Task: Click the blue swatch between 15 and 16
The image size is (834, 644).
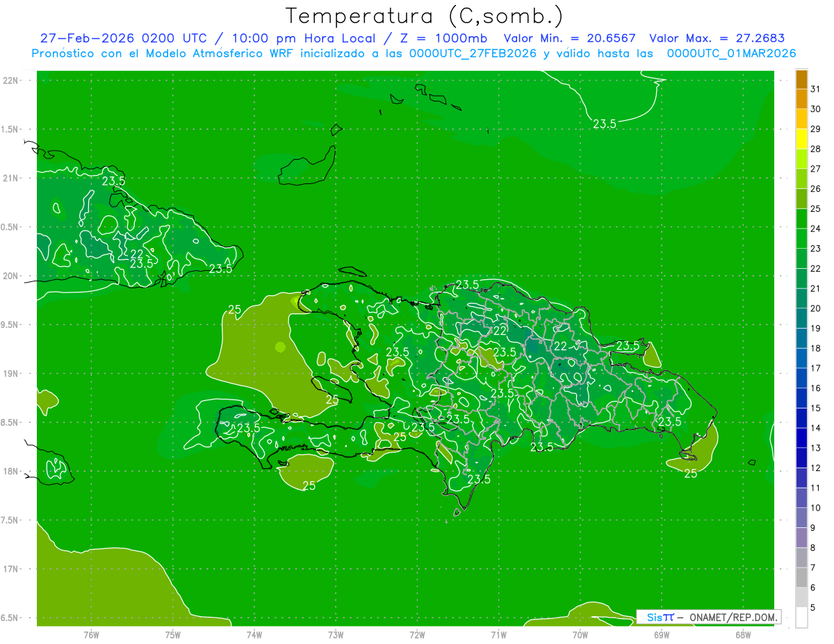Action: coord(801,399)
